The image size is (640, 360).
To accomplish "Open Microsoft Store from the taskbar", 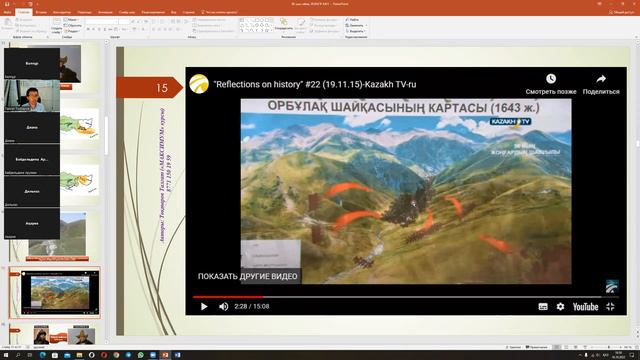I will coord(55,355).
